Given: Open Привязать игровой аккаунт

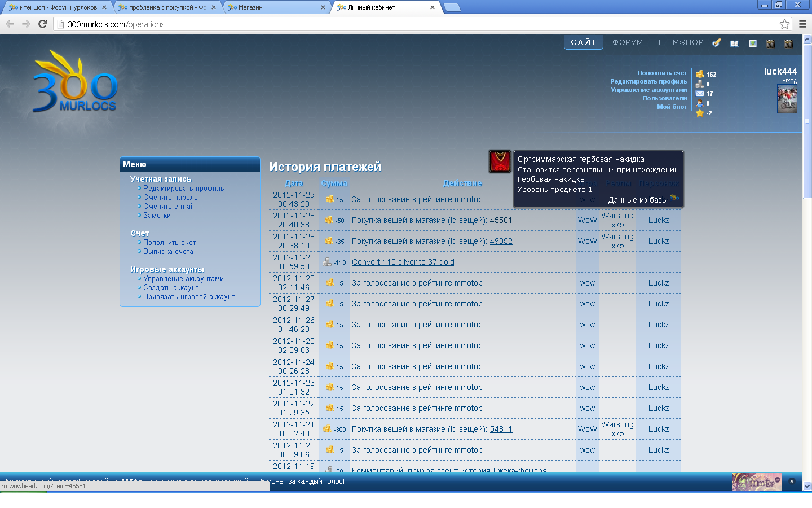Looking at the screenshot, I should tap(189, 297).
